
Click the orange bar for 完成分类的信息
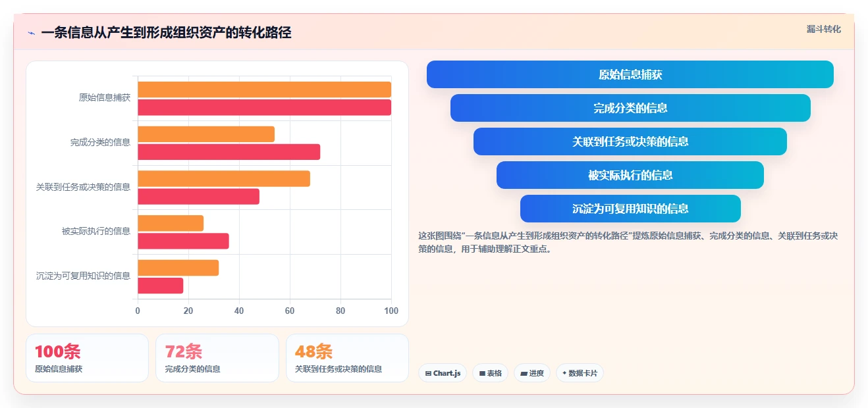[x=206, y=134]
